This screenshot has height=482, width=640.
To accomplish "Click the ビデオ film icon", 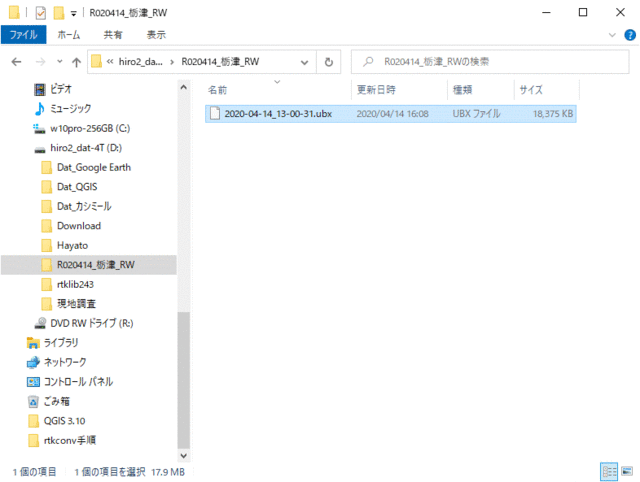I will coord(40,89).
